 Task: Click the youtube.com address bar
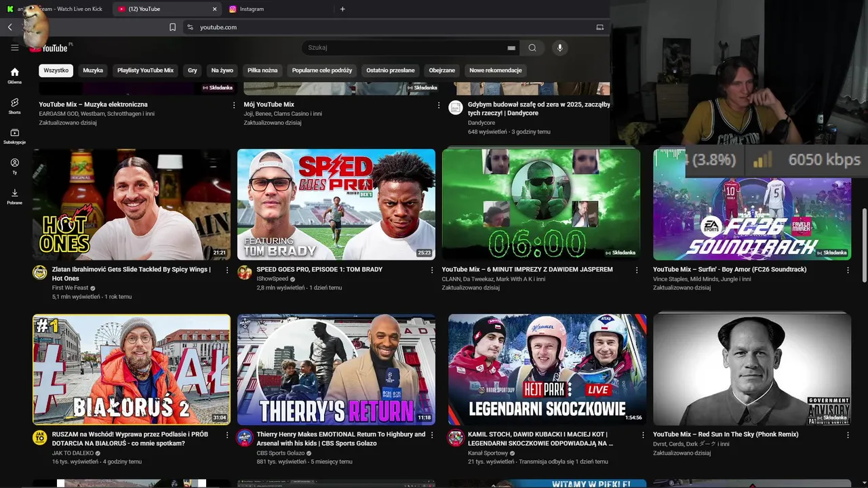tap(393, 27)
